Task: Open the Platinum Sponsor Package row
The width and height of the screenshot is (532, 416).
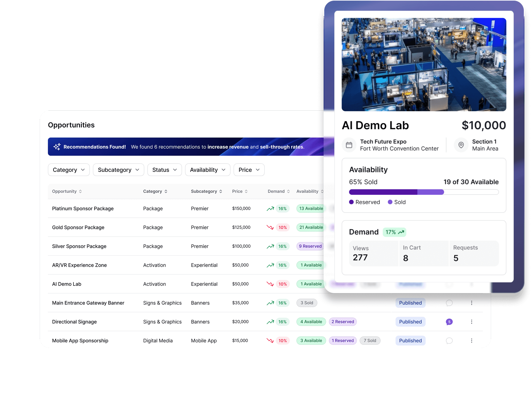Action: point(83,209)
